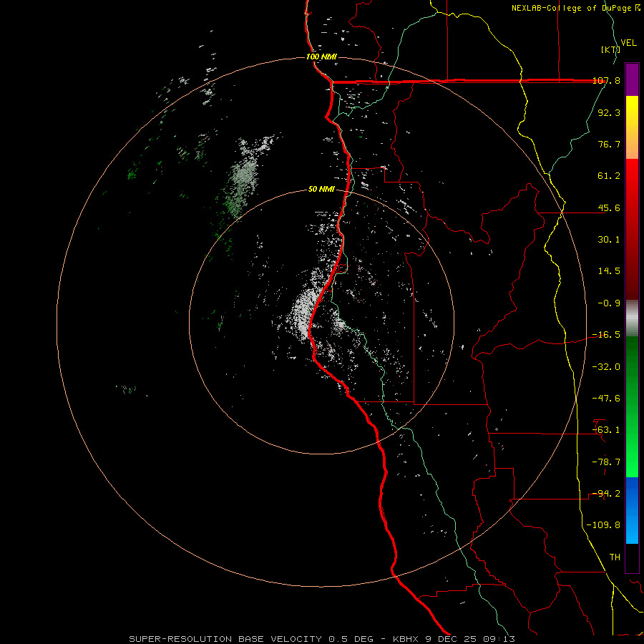Click the VEL legend title
The width and height of the screenshot is (644, 644).
[x=628, y=43]
